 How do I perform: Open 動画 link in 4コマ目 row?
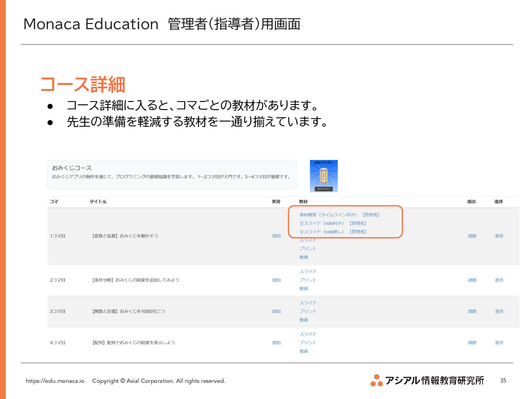[304, 351]
